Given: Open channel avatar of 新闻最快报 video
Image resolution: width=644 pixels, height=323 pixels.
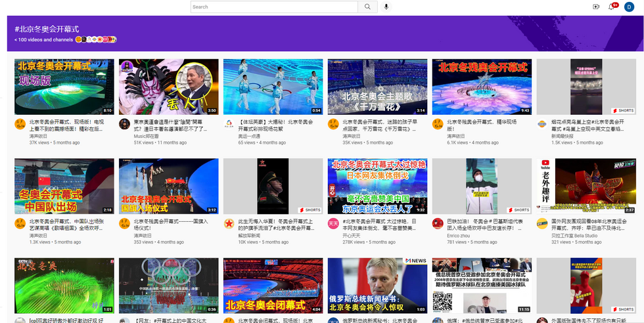Looking at the screenshot, I should tap(541, 124).
